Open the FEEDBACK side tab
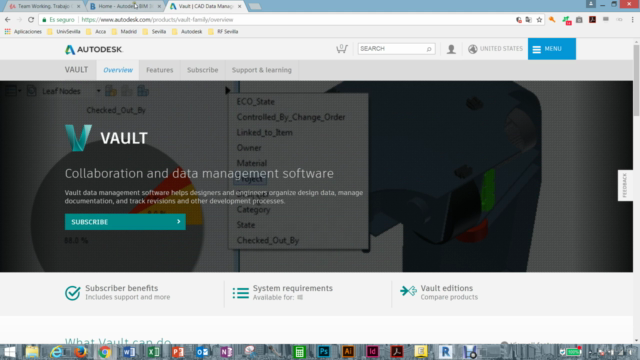This screenshot has width=640, height=360. tap(624, 185)
